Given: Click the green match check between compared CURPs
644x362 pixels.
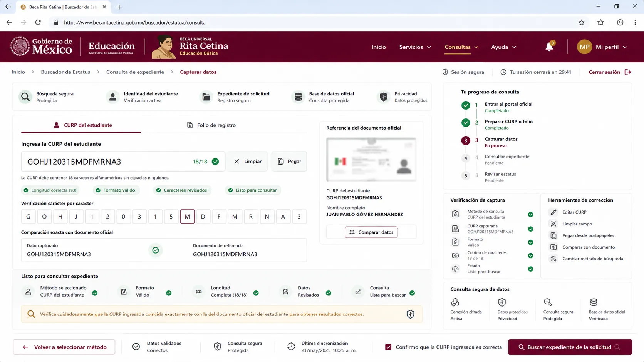Looking at the screenshot, I should pyautogui.click(x=156, y=250).
